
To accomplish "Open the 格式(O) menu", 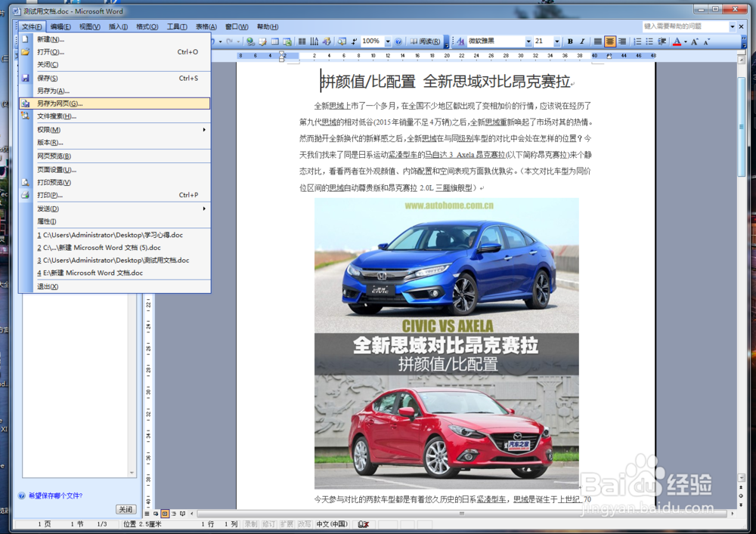I will (147, 26).
